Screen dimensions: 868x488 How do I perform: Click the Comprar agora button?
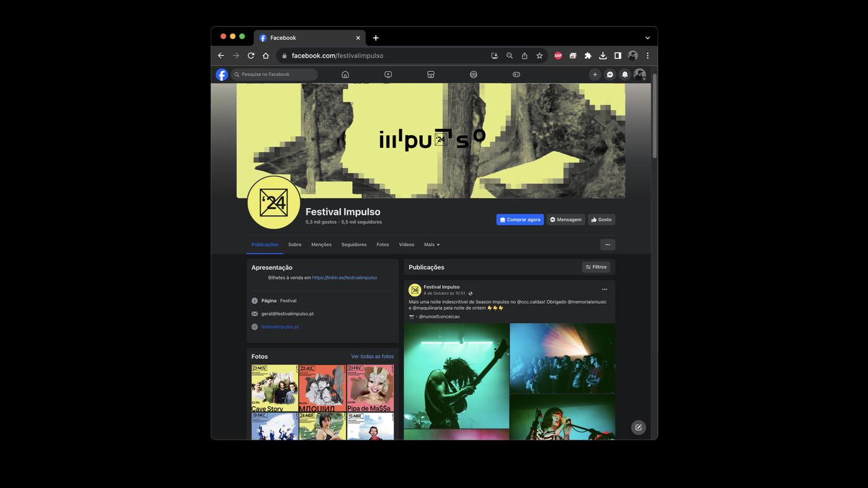[x=520, y=220]
